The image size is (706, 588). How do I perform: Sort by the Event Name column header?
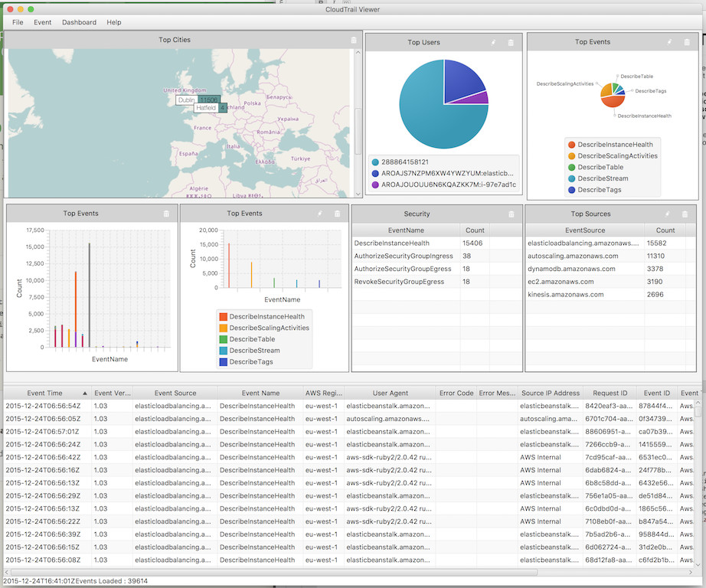[x=260, y=393]
